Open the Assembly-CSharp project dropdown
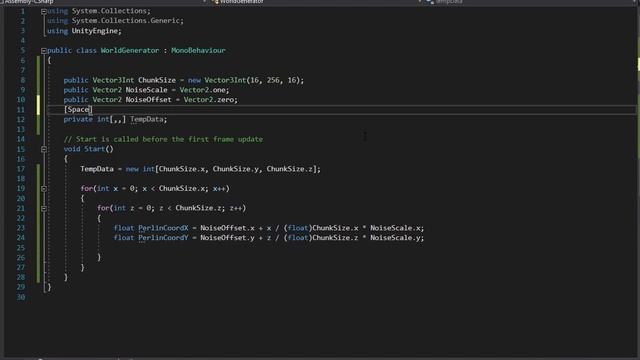640x360 pixels. [x=105, y=2]
